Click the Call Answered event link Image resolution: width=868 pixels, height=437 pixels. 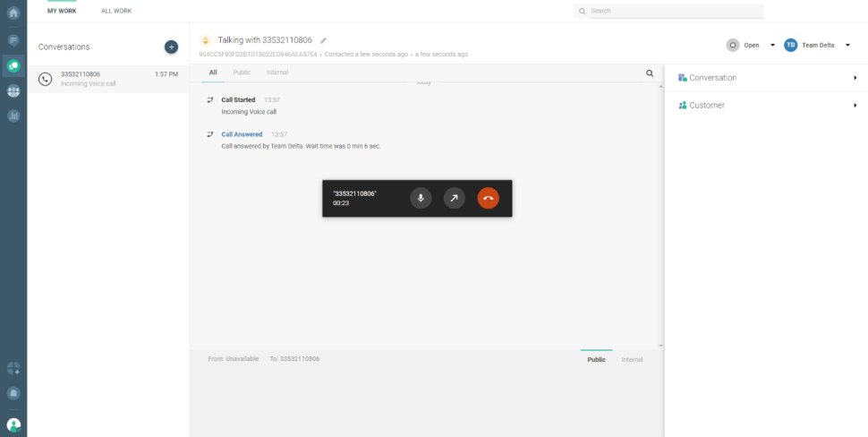[242, 134]
